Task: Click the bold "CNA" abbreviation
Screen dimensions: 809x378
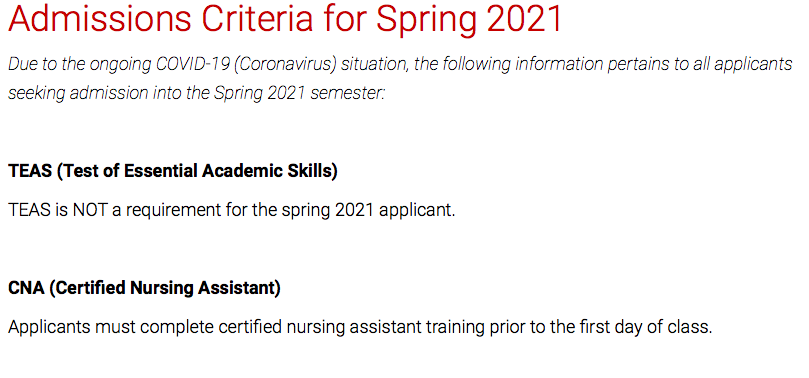Action: click(26, 288)
